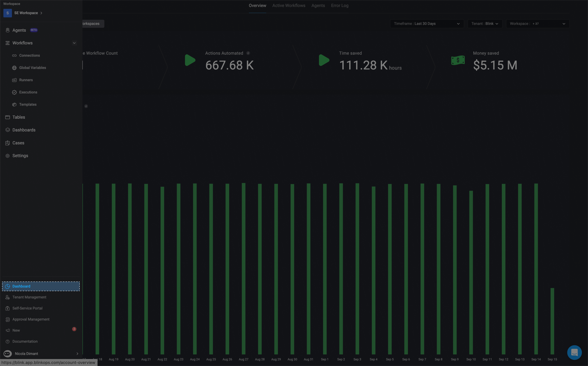Click the Self-Service Portal icon
This screenshot has height=366, width=588.
point(7,308)
